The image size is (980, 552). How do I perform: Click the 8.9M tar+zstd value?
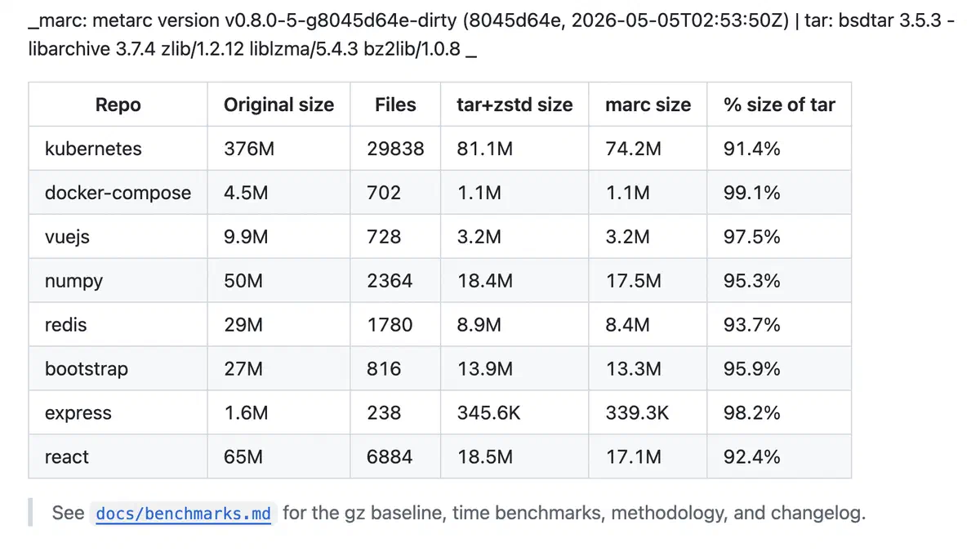point(479,325)
